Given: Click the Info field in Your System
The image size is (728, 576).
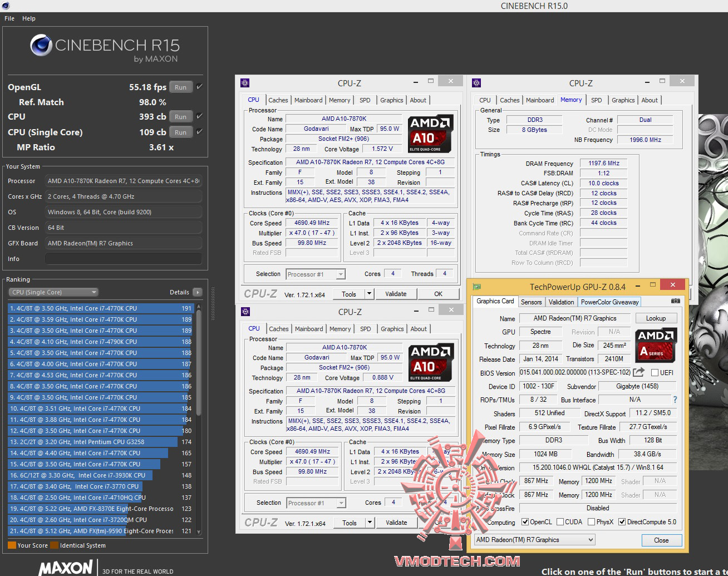Looking at the screenshot, I should pos(124,259).
